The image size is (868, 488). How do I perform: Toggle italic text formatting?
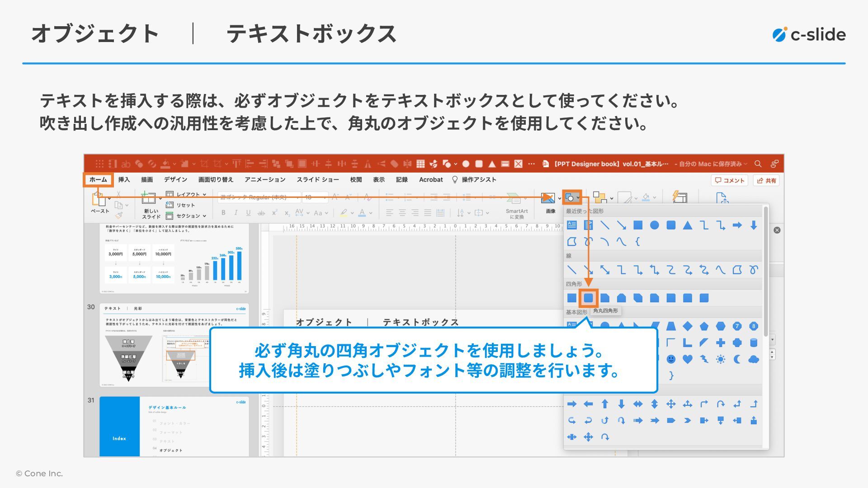point(236,213)
